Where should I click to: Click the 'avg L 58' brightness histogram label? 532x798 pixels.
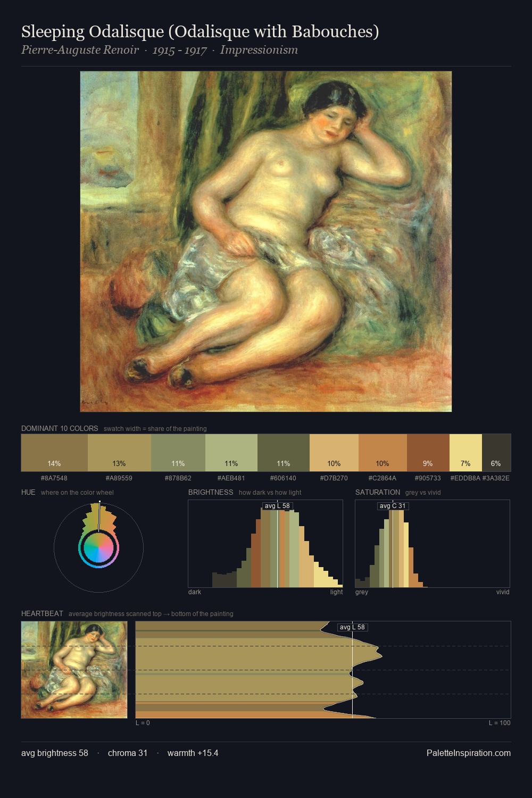point(277,506)
